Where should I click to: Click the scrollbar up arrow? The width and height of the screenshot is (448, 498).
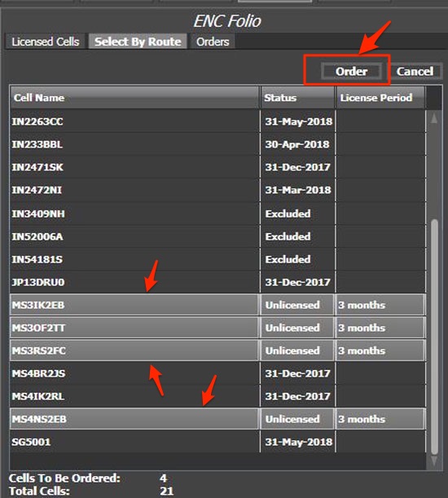(x=433, y=118)
